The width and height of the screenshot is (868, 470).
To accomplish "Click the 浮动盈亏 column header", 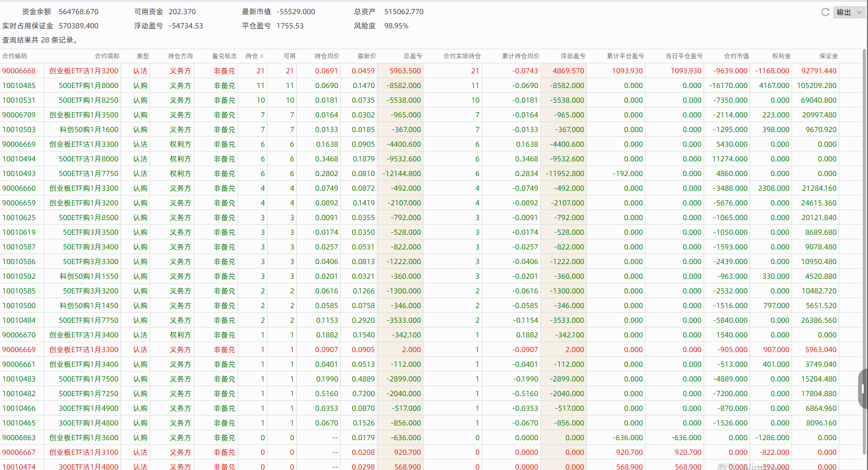I will coord(573,56).
